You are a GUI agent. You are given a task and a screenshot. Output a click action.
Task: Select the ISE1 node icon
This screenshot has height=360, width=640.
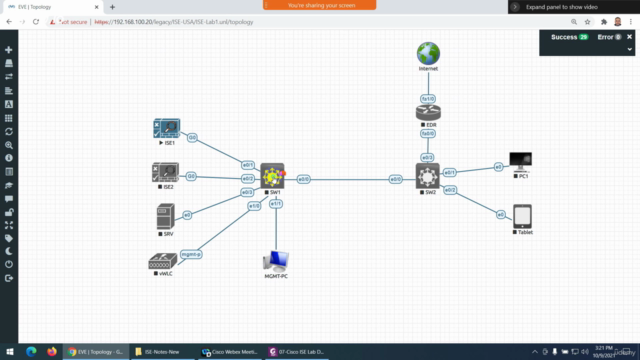[x=167, y=128]
